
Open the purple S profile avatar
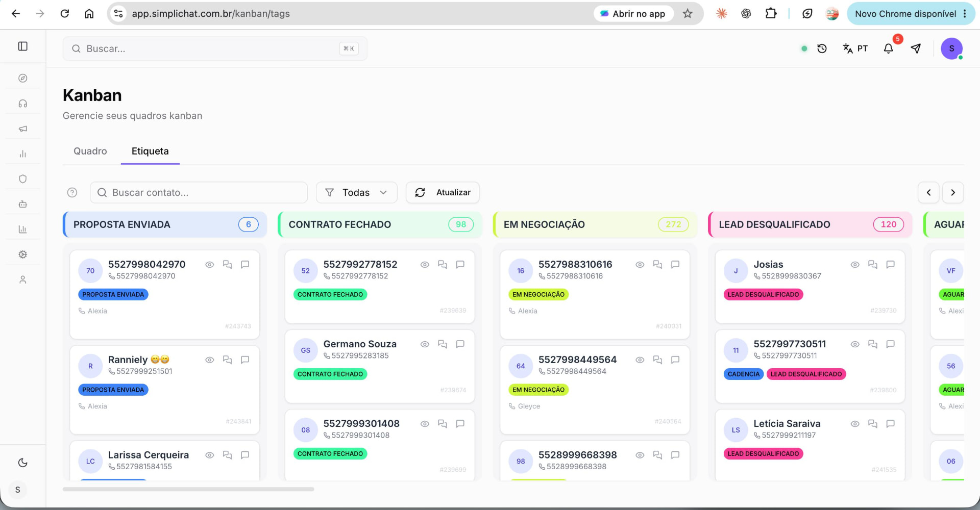[951, 48]
